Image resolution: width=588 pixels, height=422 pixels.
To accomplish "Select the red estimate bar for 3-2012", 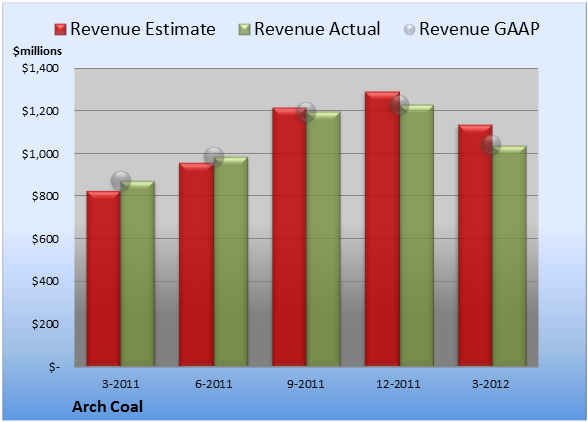I will 475,245.
